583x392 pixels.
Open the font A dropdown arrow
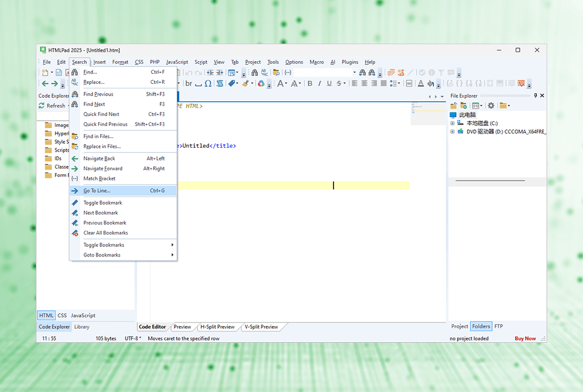(286, 83)
